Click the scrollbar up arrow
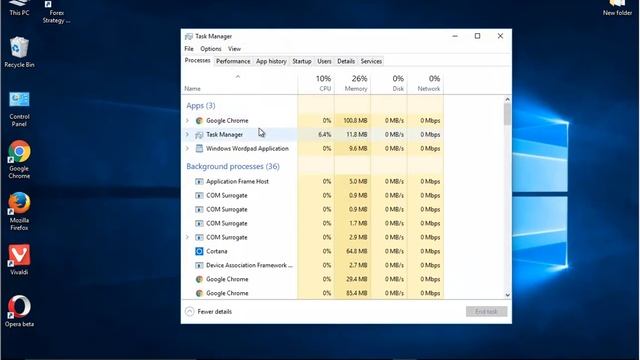This screenshot has height=360, width=640. (x=507, y=99)
